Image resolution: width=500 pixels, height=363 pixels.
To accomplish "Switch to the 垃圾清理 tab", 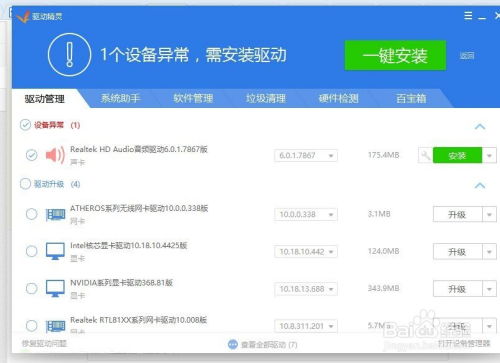I will [x=266, y=98].
